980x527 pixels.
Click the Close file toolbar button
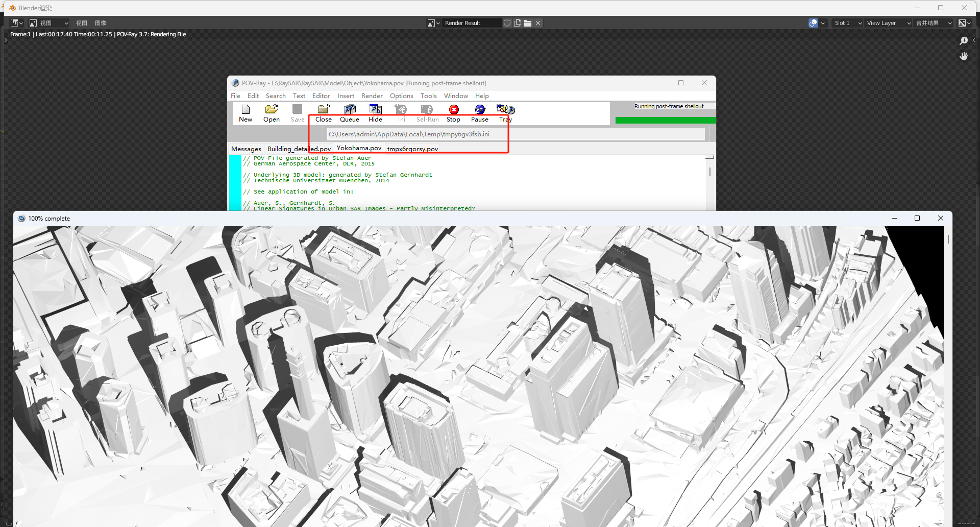click(324, 113)
